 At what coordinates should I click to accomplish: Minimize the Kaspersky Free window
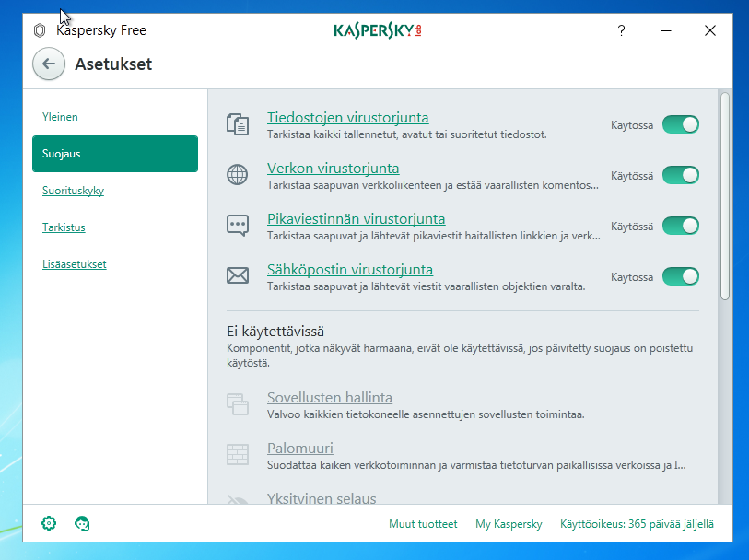pos(666,30)
